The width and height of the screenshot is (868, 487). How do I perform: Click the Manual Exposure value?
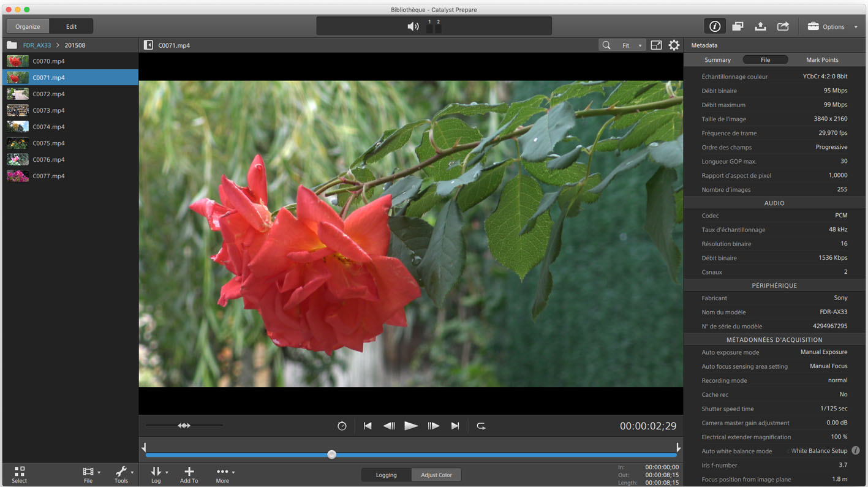(x=824, y=352)
